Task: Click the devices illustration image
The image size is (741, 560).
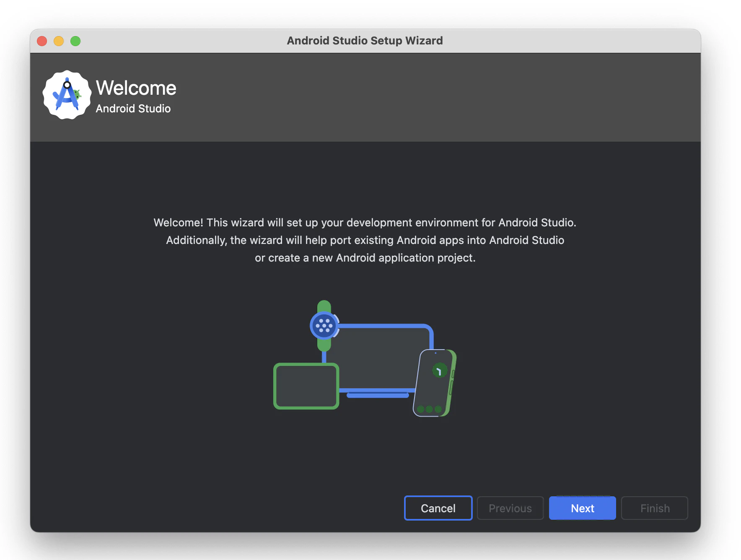Action: (365, 358)
